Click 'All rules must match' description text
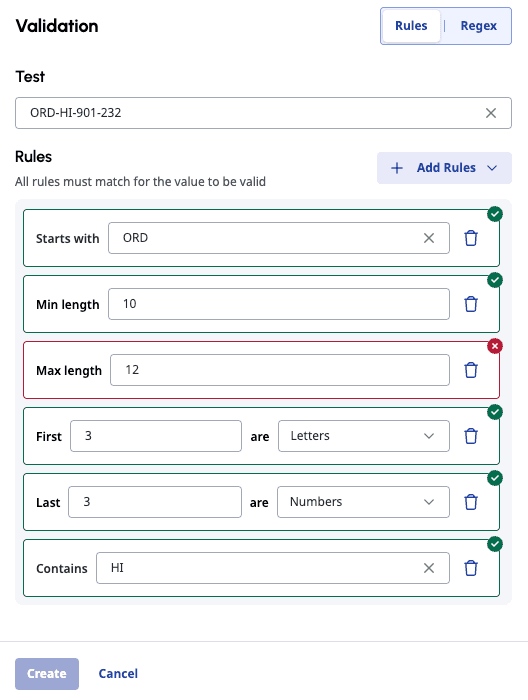The image size is (528, 700). (140, 182)
